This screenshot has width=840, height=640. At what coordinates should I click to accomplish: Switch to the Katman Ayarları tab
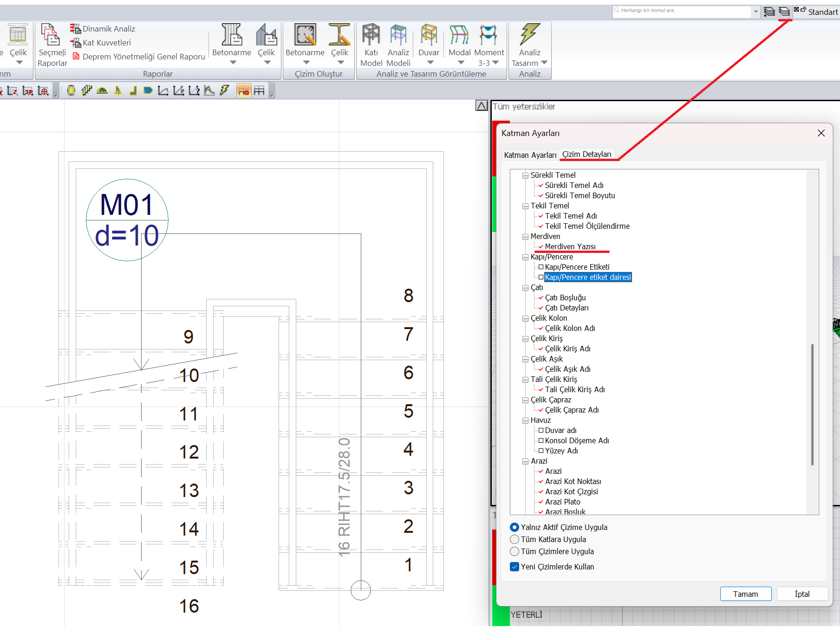coord(530,155)
